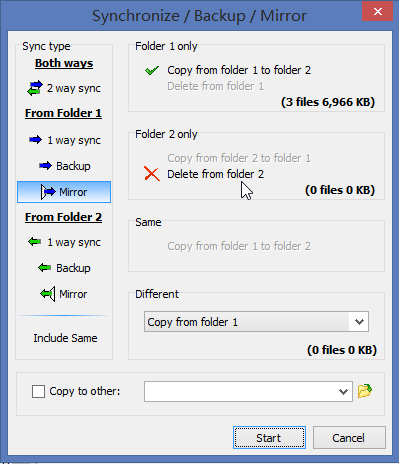The height and width of the screenshot is (464, 399).
Task: Click the Start button
Action: coord(269,437)
